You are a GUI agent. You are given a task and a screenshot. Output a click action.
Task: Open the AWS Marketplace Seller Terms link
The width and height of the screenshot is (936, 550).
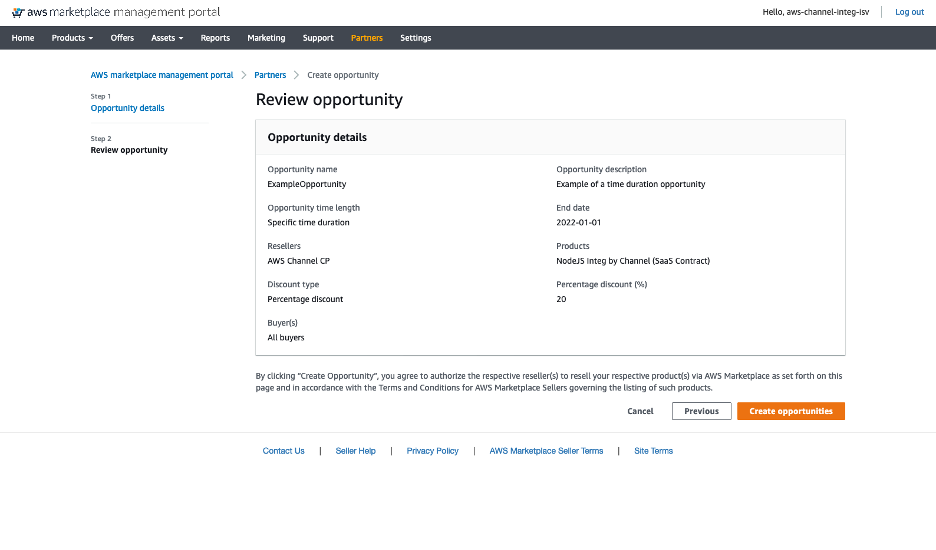click(546, 451)
